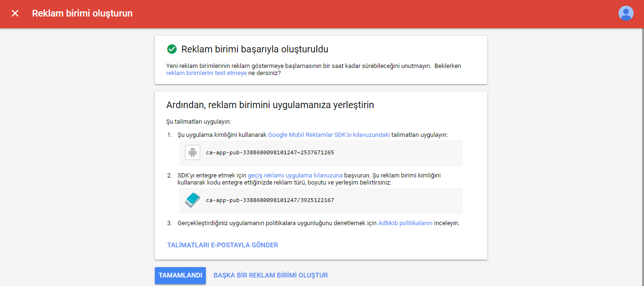This screenshot has width=644, height=286.
Task: Click the green success checkmark icon
Action: tap(171, 48)
